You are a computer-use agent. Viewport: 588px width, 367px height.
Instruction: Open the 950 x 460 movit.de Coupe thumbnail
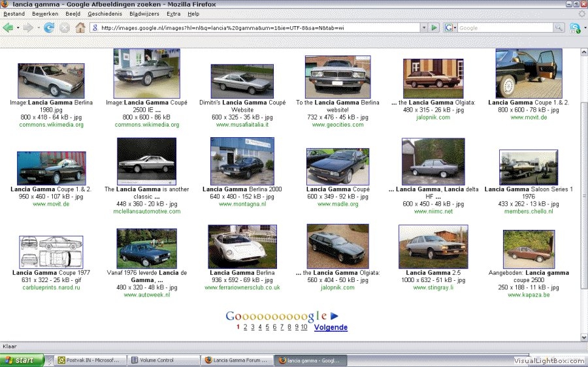[x=52, y=168]
